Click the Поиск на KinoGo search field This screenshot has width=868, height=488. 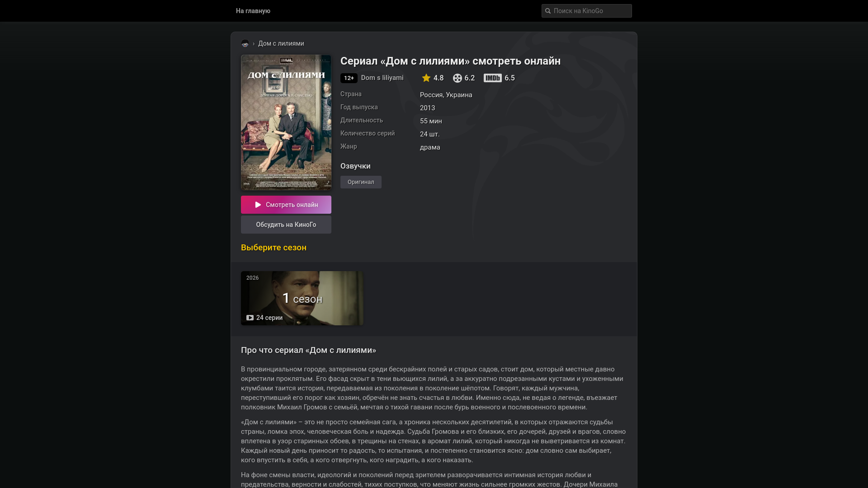click(587, 11)
